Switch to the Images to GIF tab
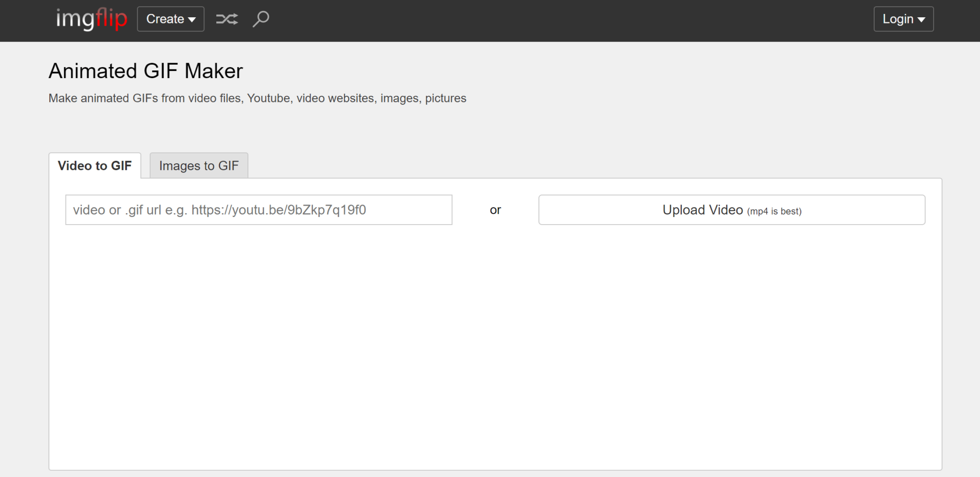The image size is (980, 477). tap(199, 166)
